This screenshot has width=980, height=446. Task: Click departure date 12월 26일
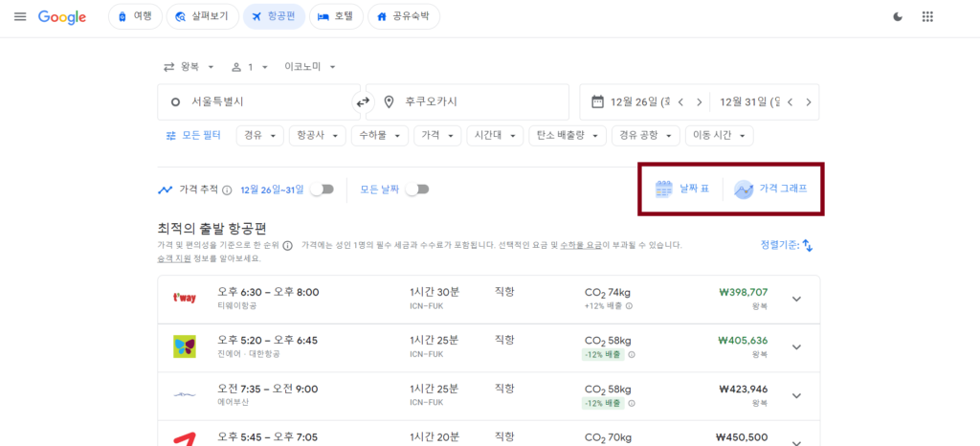tap(639, 101)
